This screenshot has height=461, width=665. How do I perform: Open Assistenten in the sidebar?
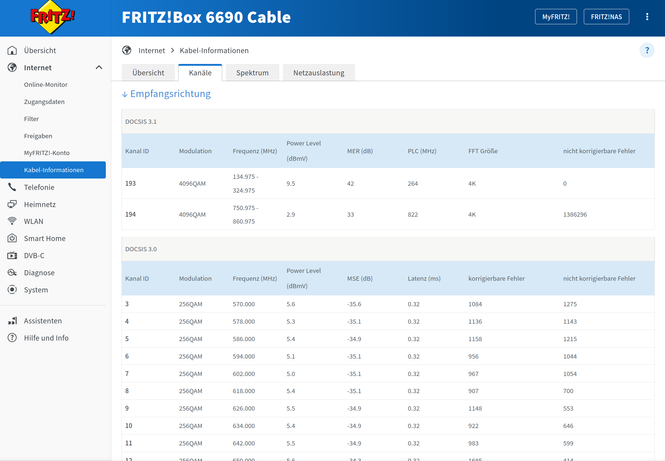coord(43,321)
